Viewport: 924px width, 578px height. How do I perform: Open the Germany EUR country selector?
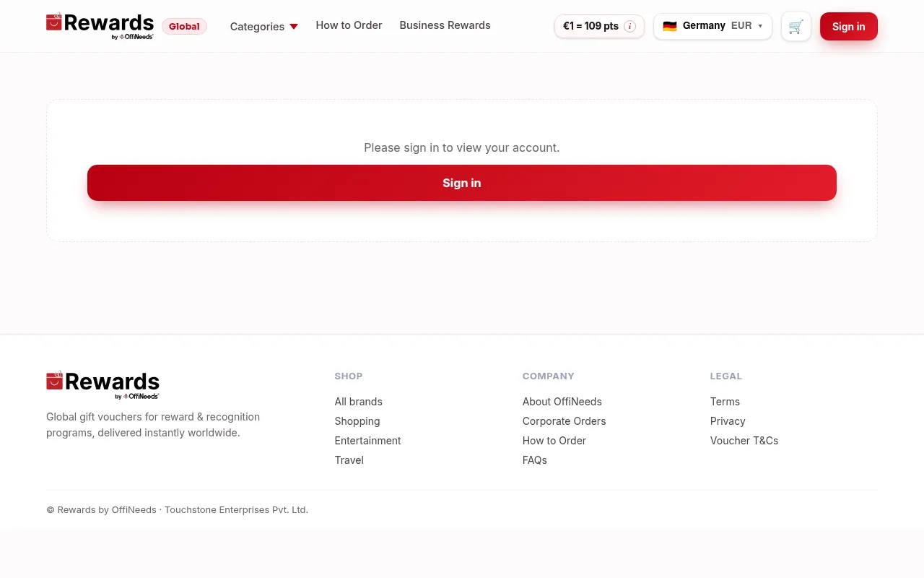coord(712,27)
